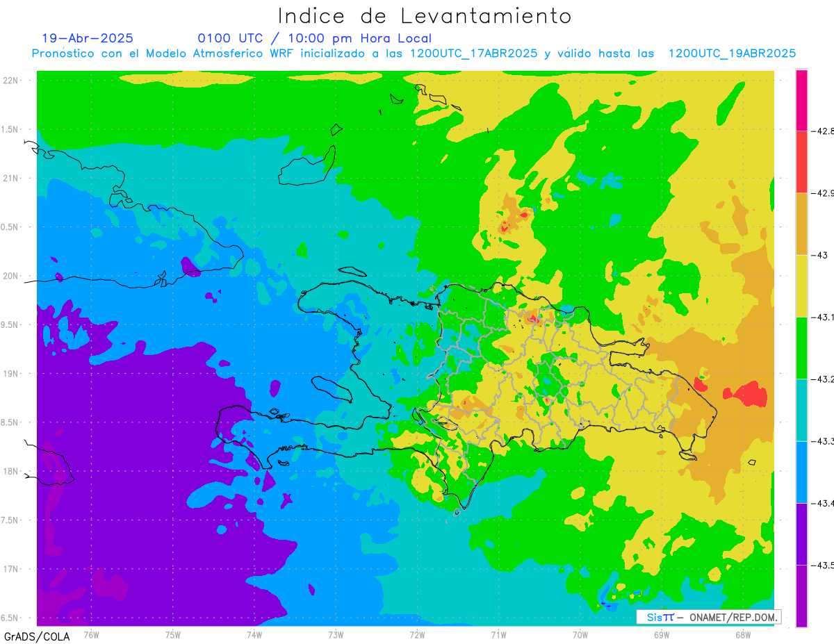Click the 71W longitude axis label

(x=498, y=634)
